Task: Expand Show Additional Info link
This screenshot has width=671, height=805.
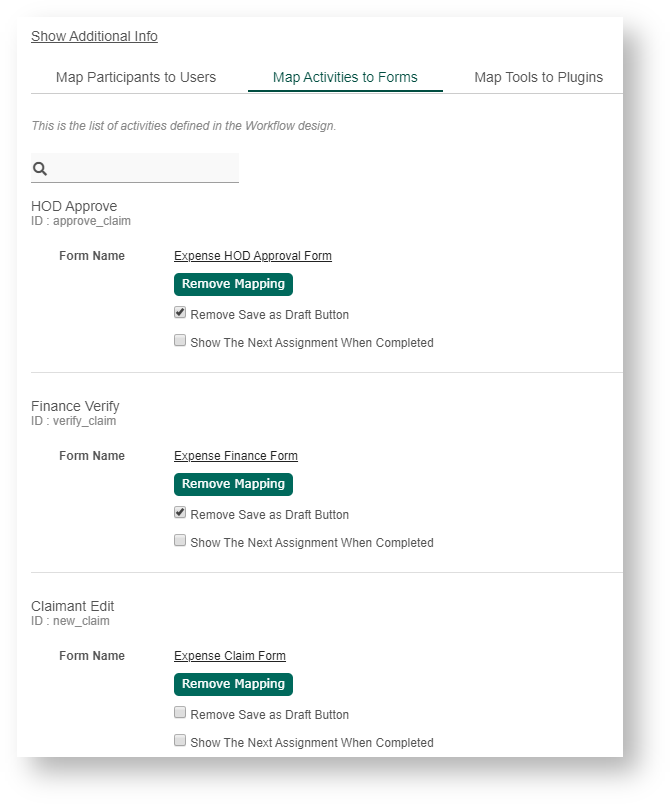Action: pos(94,36)
